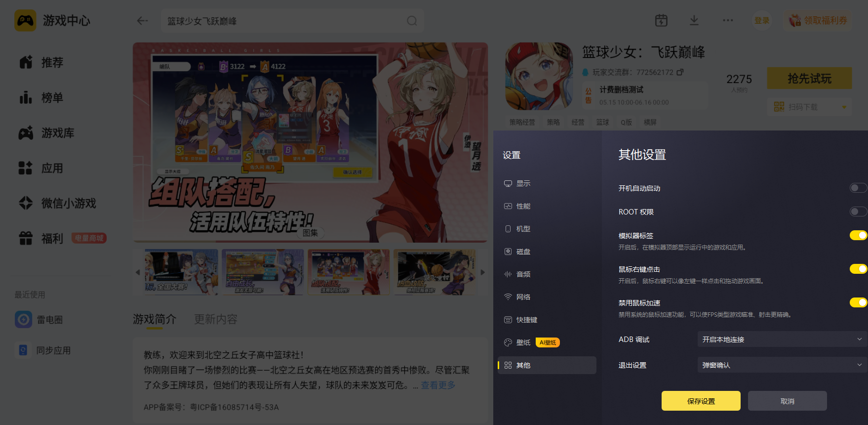Open the calendar reservation icon

click(661, 20)
